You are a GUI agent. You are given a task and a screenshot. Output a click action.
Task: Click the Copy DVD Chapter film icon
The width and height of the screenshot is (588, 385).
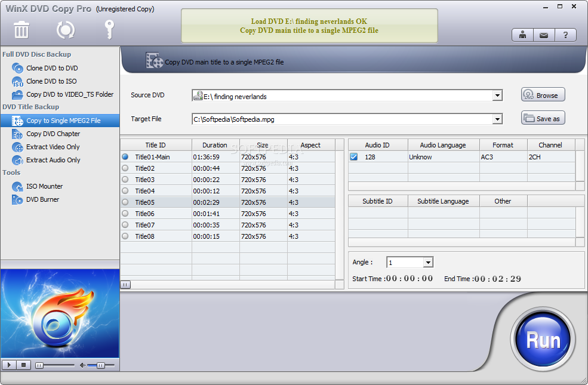[17, 134]
